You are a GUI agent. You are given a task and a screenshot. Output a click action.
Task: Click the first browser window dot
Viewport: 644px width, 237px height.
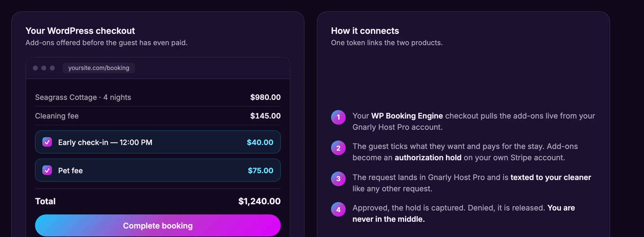35,68
